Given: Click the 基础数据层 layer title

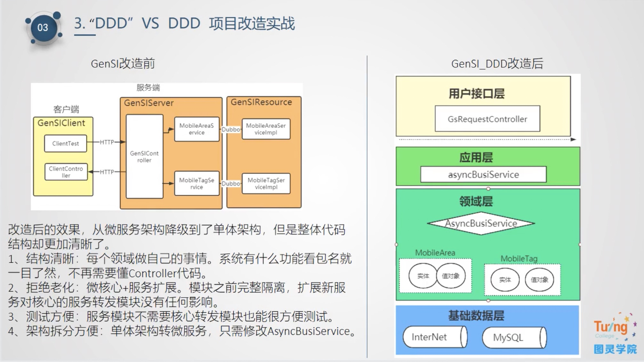Looking at the screenshot, I should 476,316.
